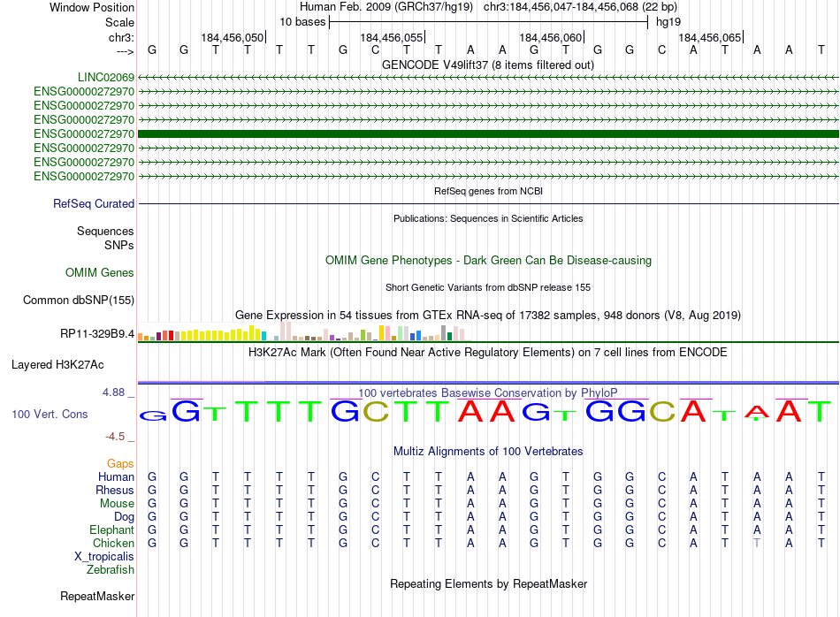Open the Common dbSNP(155) track label
The width and height of the screenshot is (840, 617).
[79, 301]
